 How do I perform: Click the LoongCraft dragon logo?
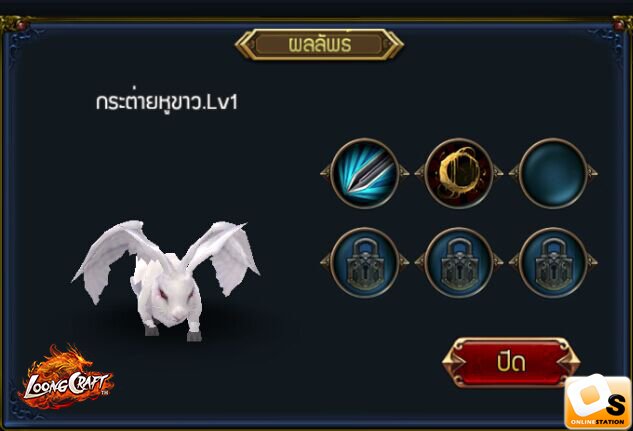coord(65,377)
